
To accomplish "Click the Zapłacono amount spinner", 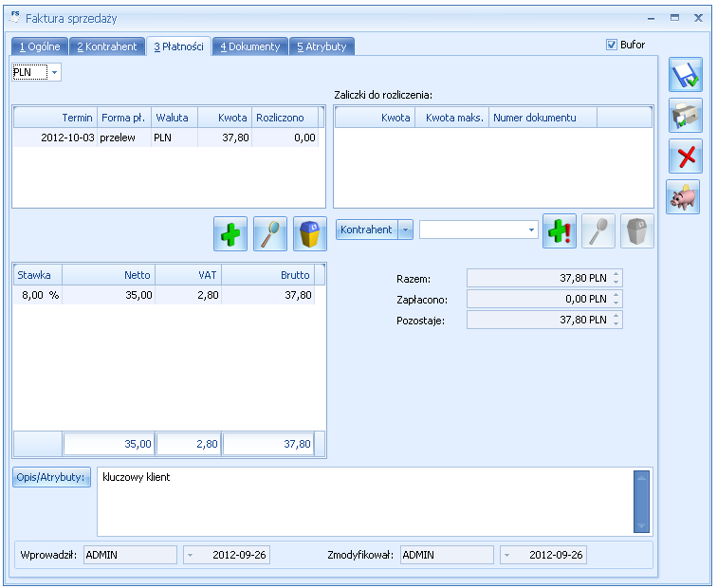I will [x=616, y=299].
